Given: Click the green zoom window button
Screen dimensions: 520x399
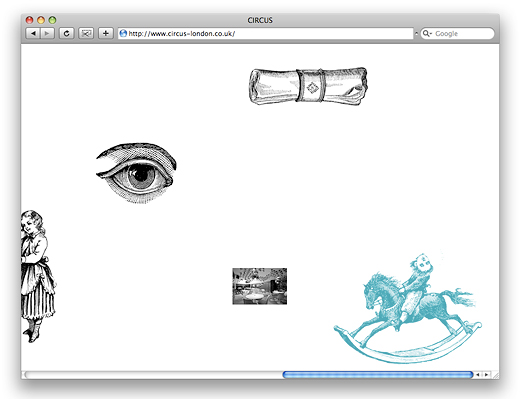Looking at the screenshot, I should (52, 20).
